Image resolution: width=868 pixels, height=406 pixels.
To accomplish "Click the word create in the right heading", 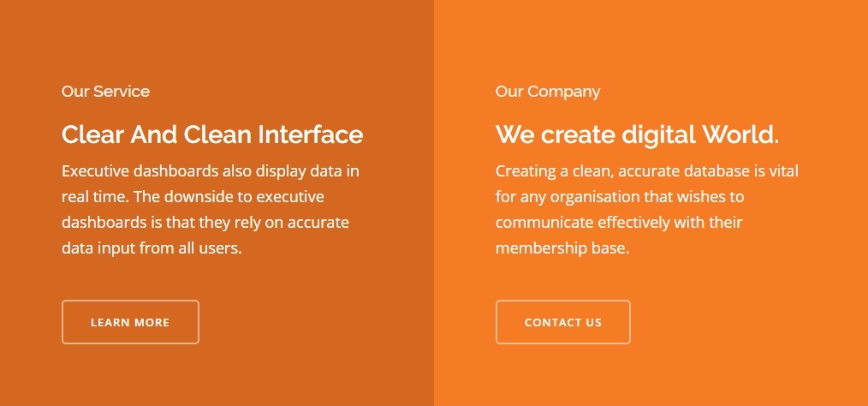I will coord(578,134).
